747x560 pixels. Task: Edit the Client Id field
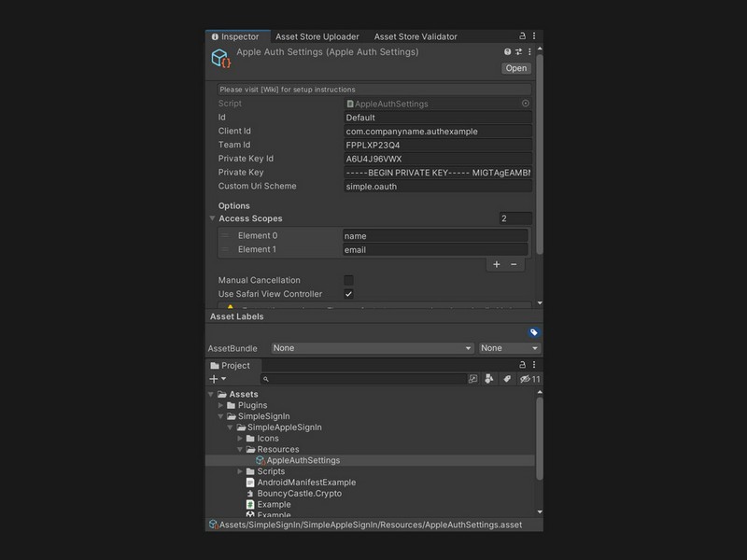(x=437, y=132)
